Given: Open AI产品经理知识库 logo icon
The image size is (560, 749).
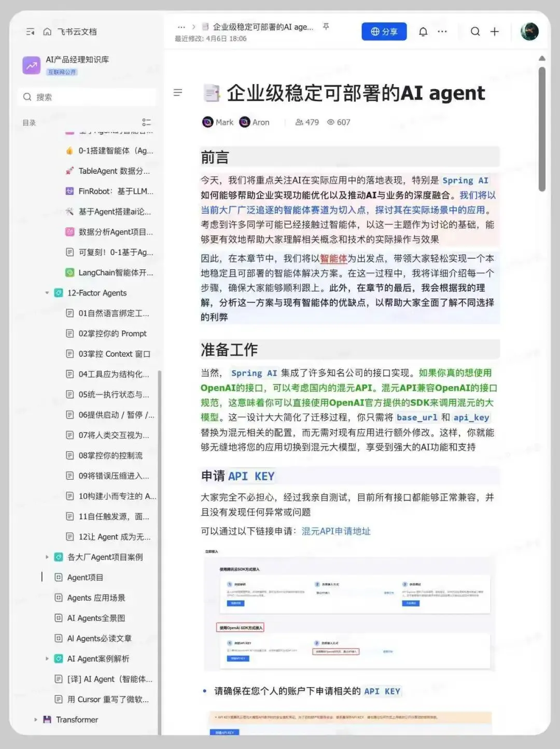Looking at the screenshot, I should (x=32, y=65).
